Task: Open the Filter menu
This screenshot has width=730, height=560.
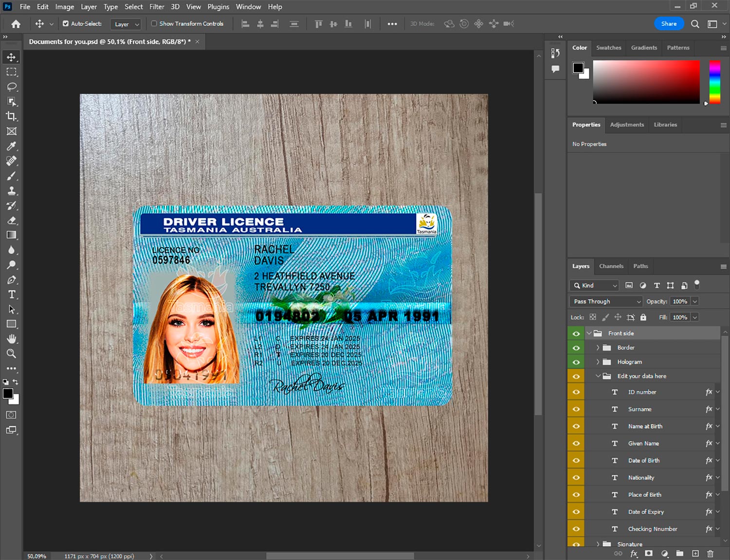Action: pos(156,7)
